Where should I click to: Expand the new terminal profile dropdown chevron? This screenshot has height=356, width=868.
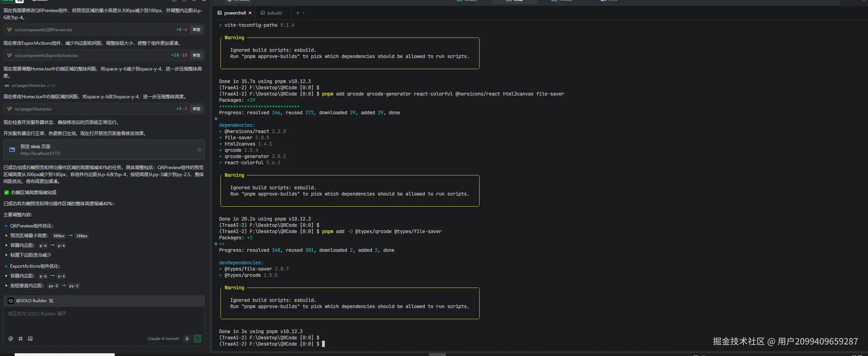(x=304, y=13)
